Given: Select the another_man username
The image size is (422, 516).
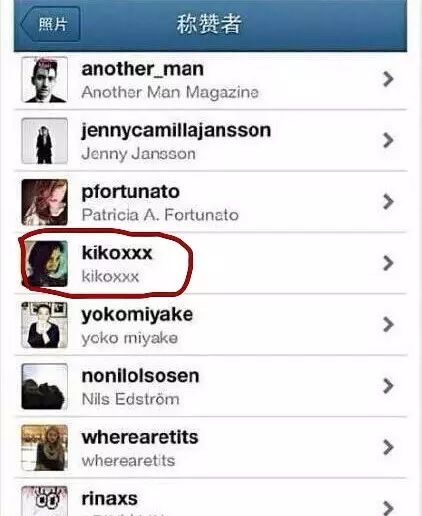Looking at the screenshot, I should (x=143, y=69).
